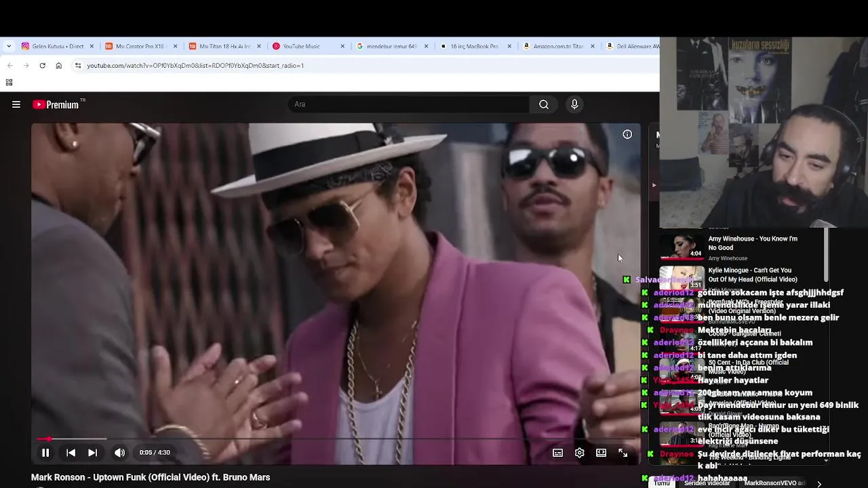Viewport: 868px width, 488px height.
Task: Switch the player to theater mode
Action: click(601, 453)
